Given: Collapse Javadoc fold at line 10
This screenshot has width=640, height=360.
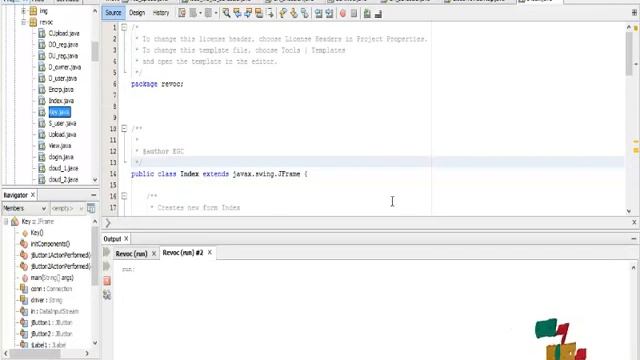Looking at the screenshot, I should coord(124,129).
